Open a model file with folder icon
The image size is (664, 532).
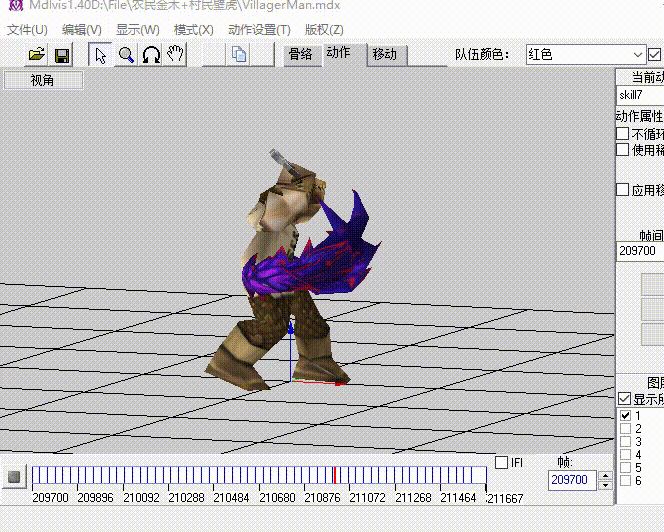click(36, 55)
